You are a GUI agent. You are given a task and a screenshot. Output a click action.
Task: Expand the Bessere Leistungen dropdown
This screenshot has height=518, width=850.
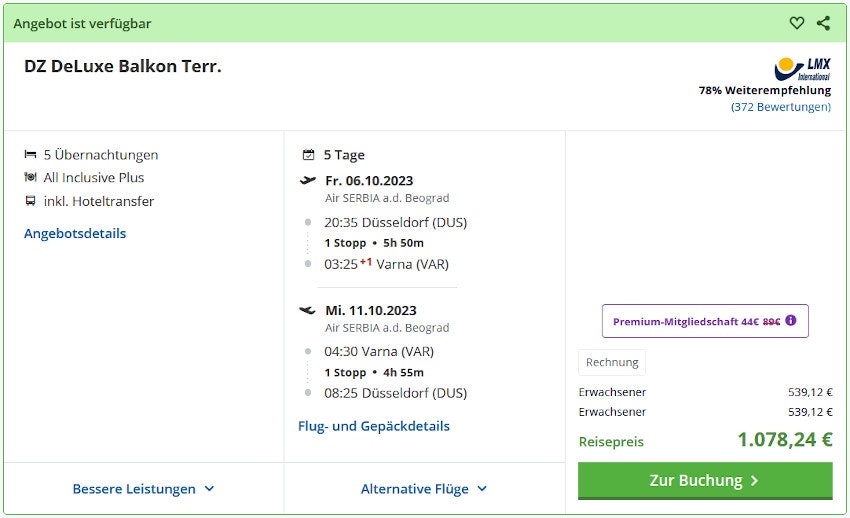point(143,489)
